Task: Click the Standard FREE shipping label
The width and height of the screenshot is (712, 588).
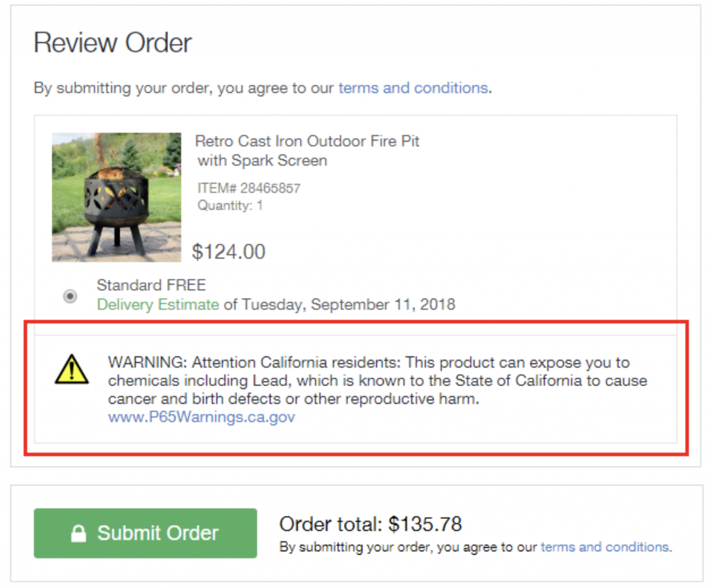Action: (x=151, y=285)
